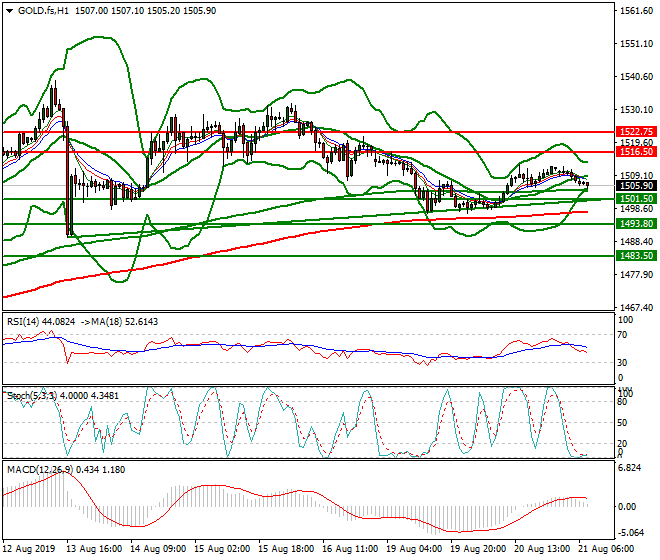Click the MACD scale value -5.064

pyautogui.click(x=631, y=533)
